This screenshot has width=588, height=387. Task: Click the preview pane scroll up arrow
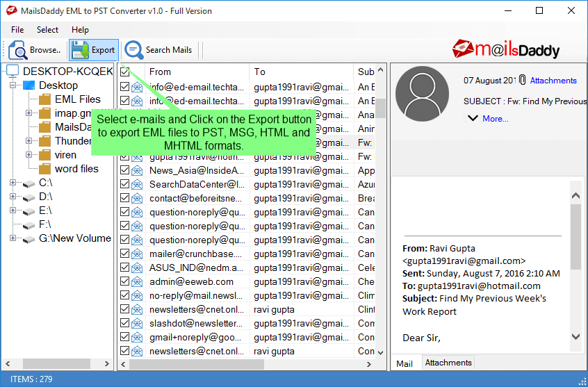[575, 195]
